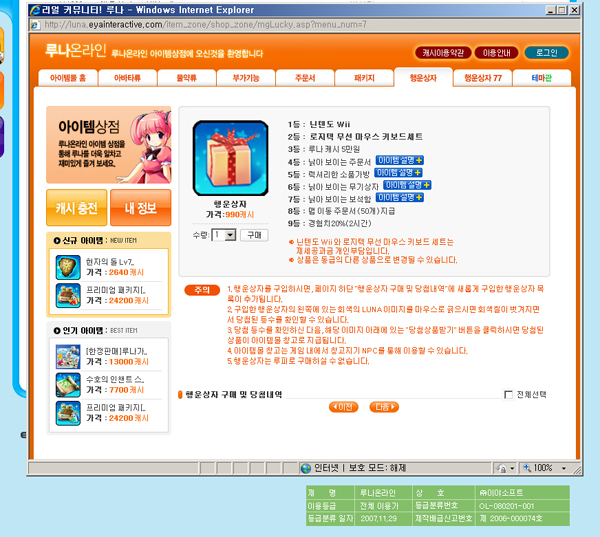Show 아이템 설명 for 낡아 보이는 주문서

click(x=400, y=160)
